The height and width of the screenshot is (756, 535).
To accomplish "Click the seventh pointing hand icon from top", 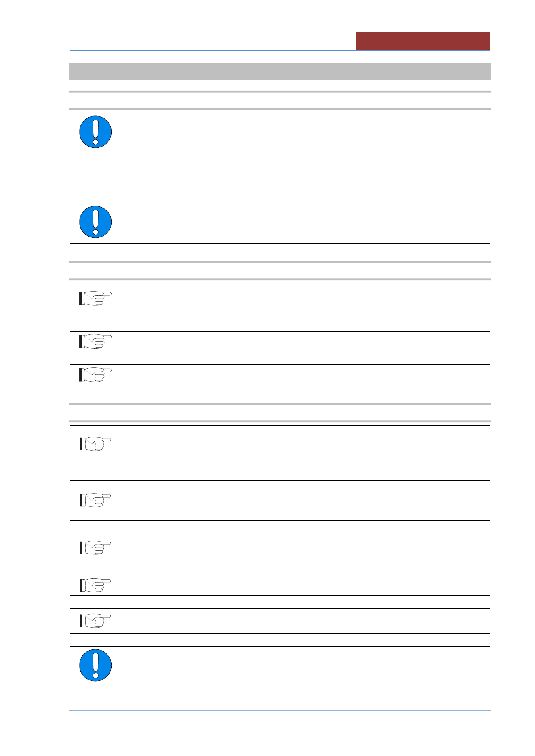I will (95, 585).
